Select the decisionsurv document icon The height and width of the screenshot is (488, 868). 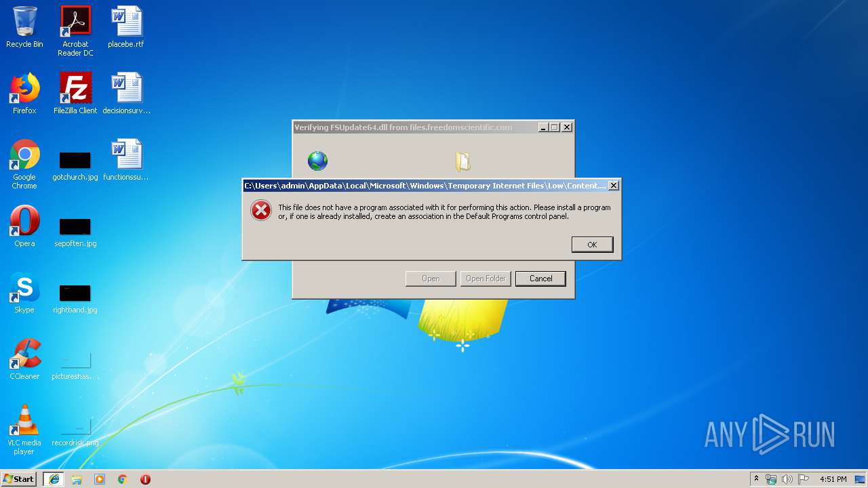[126, 94]
